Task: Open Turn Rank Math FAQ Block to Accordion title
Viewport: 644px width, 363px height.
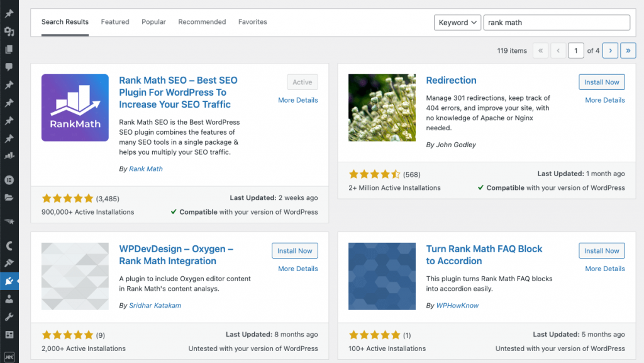Action: click(x=484, y=255)
